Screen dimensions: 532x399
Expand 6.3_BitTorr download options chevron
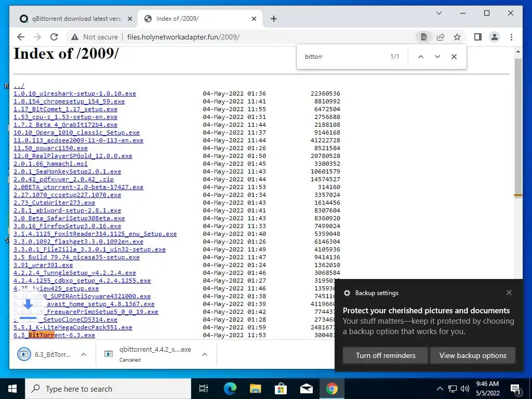(84, 354)
